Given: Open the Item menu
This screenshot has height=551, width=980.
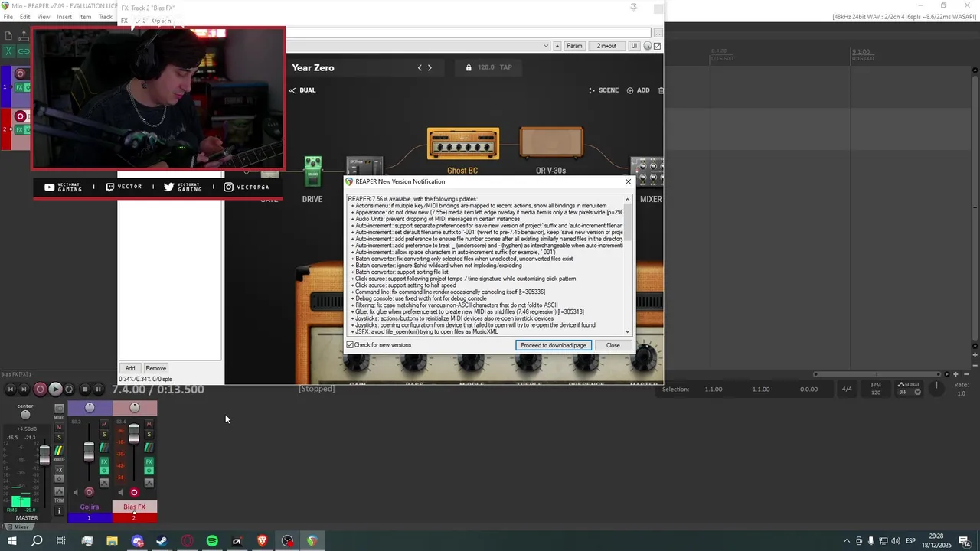Looking at the screenshot, I should tap(85, 17).
